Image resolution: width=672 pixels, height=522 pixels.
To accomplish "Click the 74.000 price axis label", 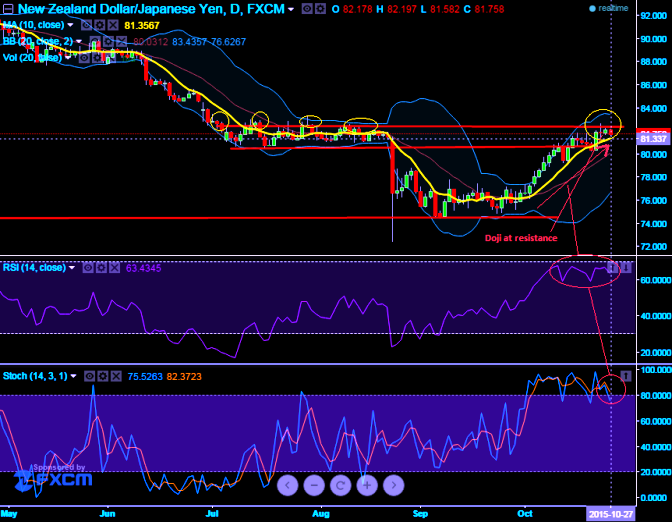I will pos(653,224).
